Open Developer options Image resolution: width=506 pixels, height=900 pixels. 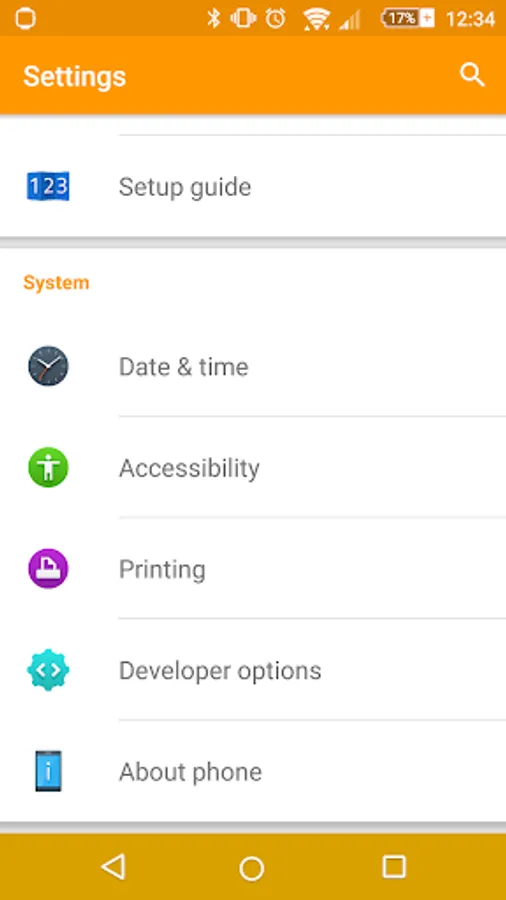253,670
